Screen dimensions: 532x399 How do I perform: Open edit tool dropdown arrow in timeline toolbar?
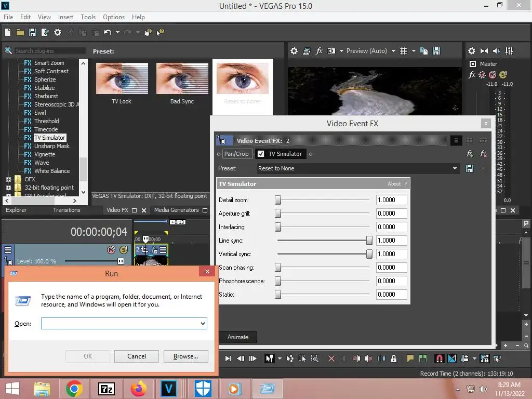280,358
